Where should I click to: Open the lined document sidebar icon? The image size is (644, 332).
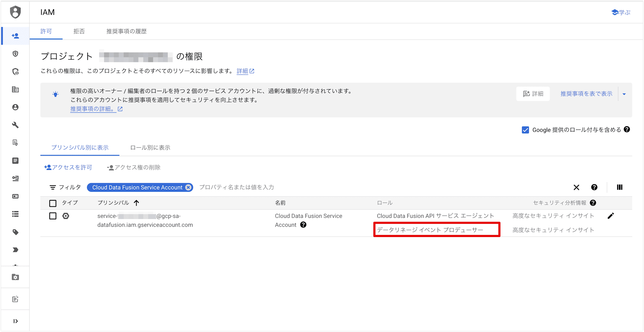15,161
